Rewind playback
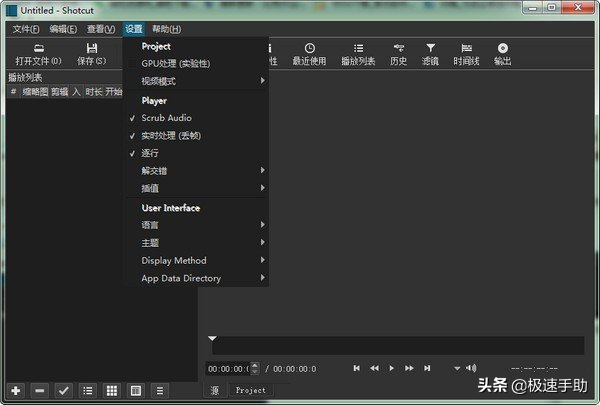Image resolution: width=600 pixels, height=405 pixels. [x=374, y=368]
